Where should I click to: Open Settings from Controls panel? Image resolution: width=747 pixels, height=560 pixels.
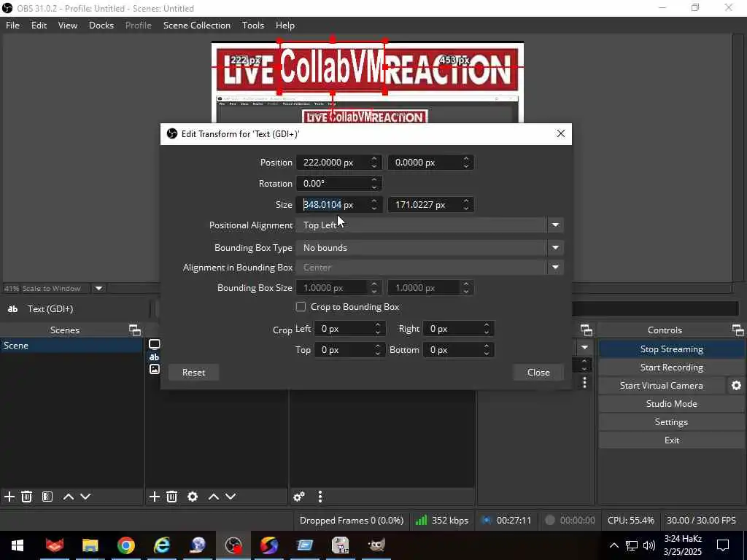[671, 422]
